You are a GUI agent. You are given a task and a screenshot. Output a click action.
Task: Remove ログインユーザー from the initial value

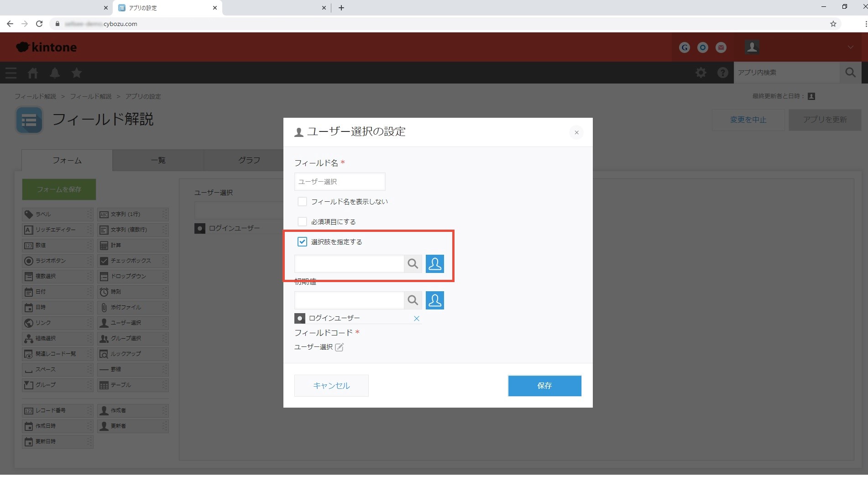pos(416,319)
